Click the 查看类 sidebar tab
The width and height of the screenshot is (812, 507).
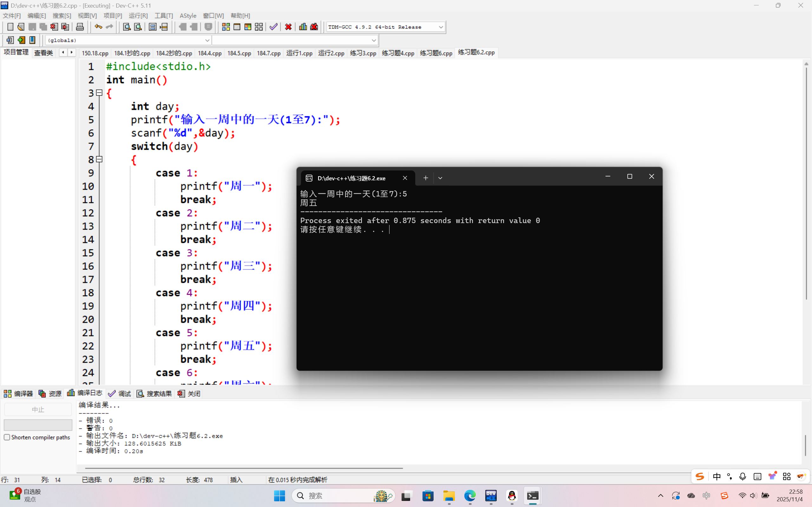pyautogui.click(x=44, y=53)
